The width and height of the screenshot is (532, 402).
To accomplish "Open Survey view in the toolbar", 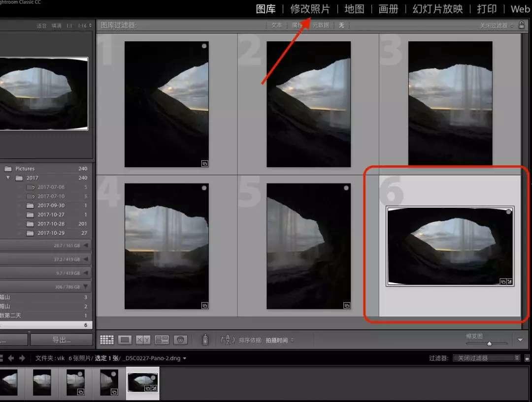I will 162,340.
